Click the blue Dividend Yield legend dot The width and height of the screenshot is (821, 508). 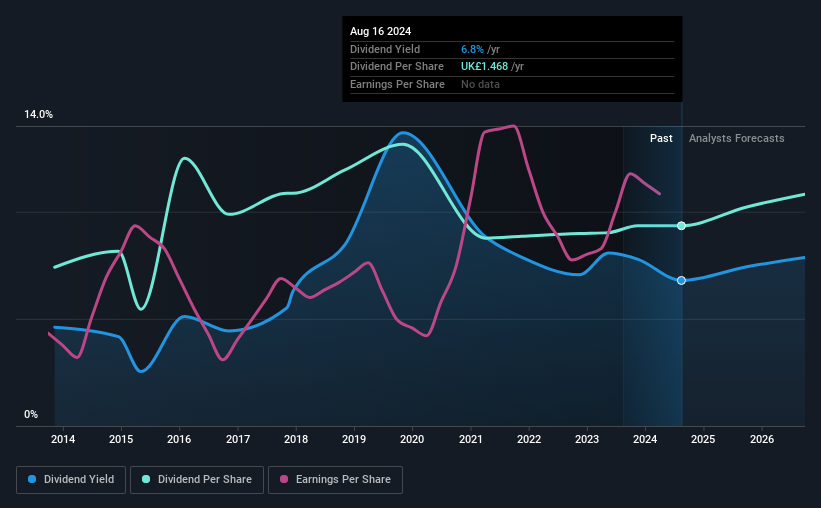(x=32, y=479)
